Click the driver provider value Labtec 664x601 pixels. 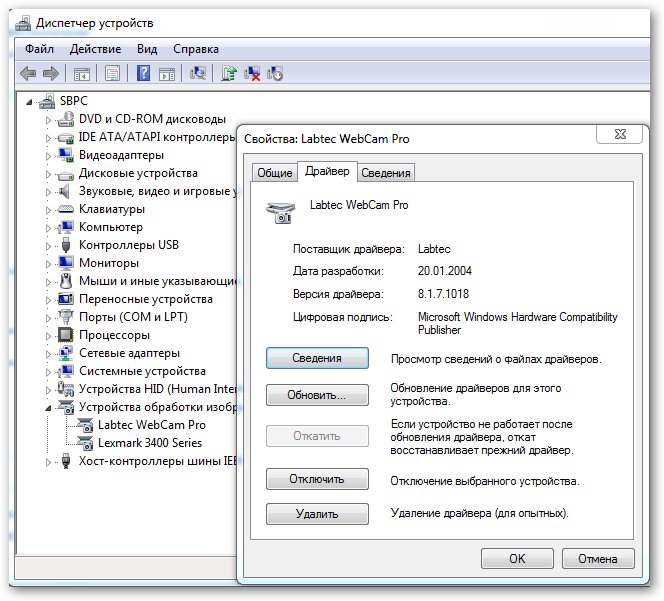pos(434,249)
